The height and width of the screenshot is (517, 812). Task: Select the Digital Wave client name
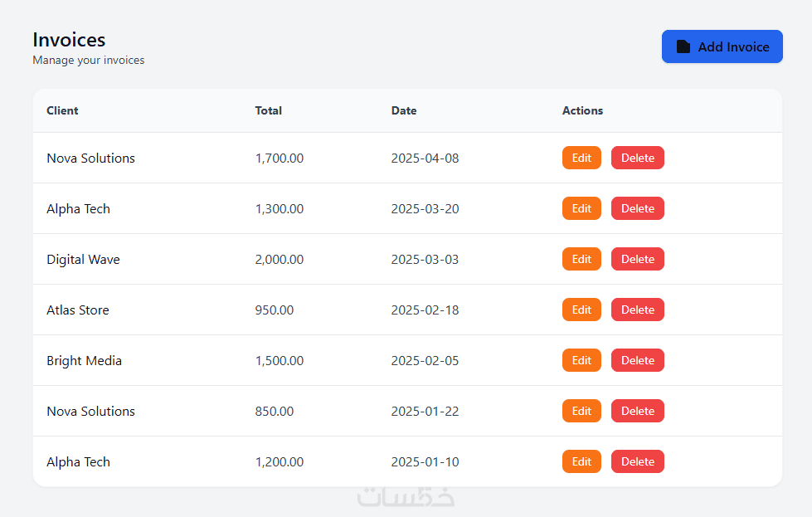(x=83, y=259)
